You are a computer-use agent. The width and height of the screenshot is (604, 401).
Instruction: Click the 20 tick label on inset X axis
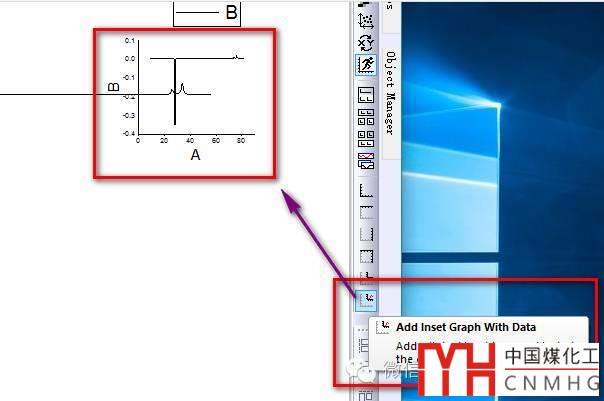click(x=164, y=141)
